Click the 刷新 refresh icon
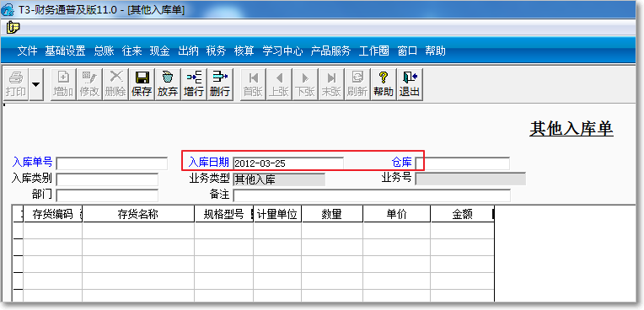 [357, 83]
